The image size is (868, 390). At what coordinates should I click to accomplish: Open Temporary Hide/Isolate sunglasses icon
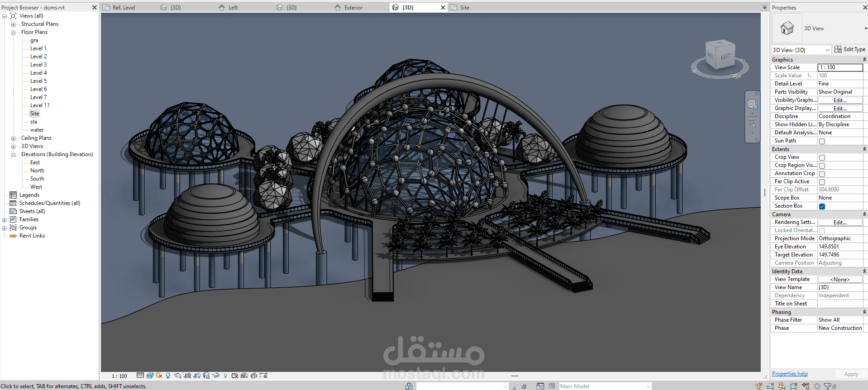(216, 376)
